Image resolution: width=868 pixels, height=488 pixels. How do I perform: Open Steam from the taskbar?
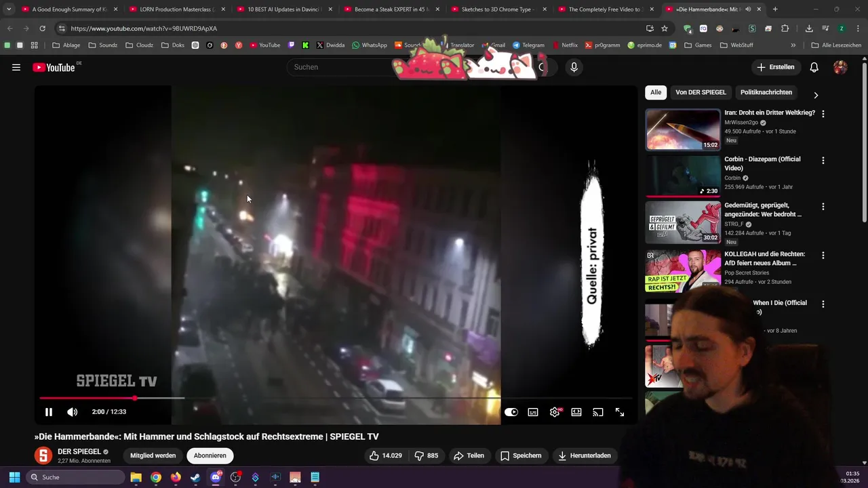click(x=195, y=477)
